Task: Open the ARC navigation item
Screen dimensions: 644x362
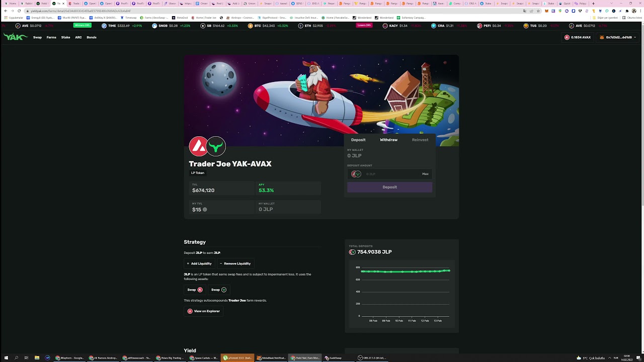Action: (x=78, y=37)
